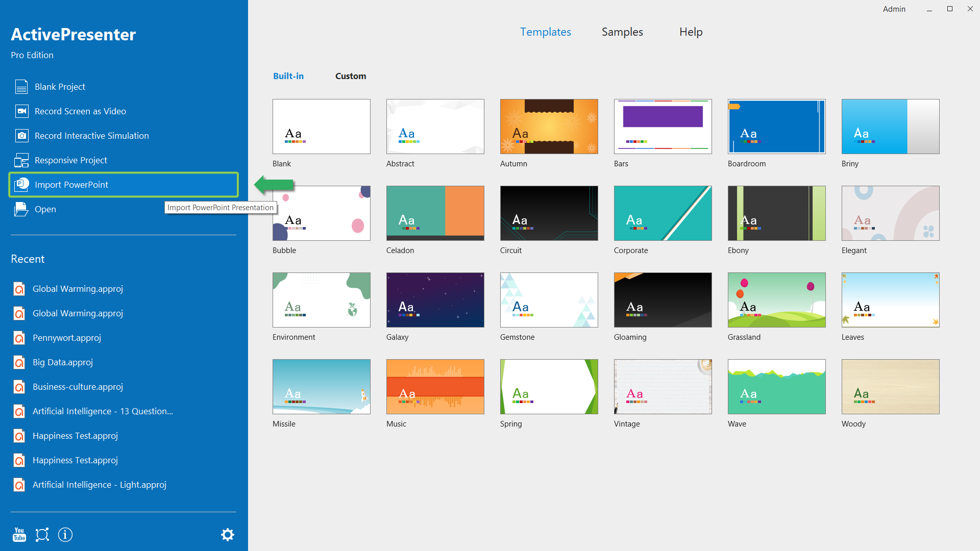This screenshot has width=980, height=551.
Task: Choose the Ebony template
Action: tap(777, 213)
